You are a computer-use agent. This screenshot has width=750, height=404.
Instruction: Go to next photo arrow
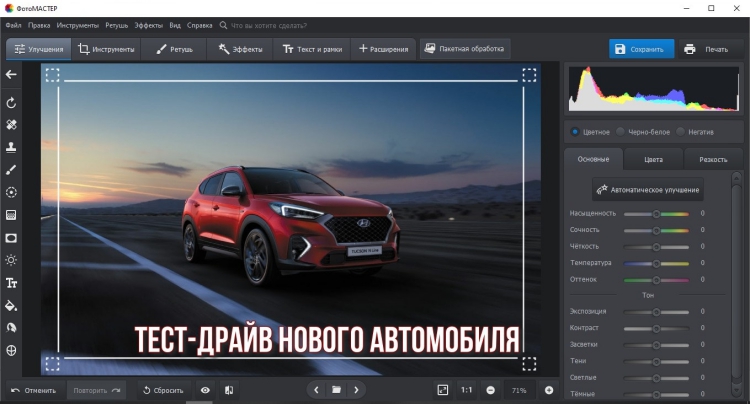point(356,390)
